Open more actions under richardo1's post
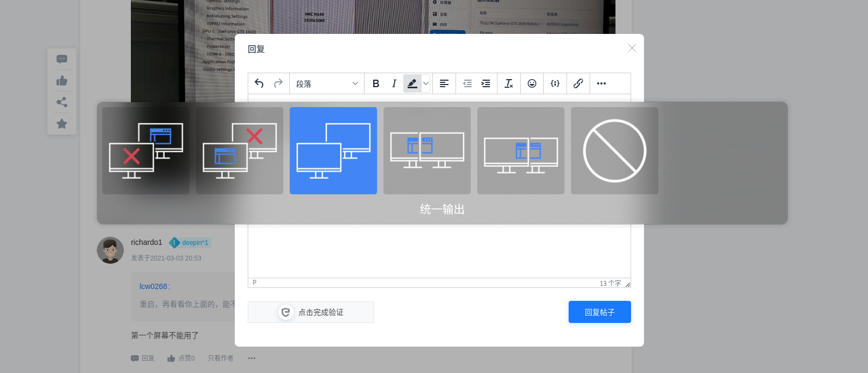 click(x=251, y=358)
